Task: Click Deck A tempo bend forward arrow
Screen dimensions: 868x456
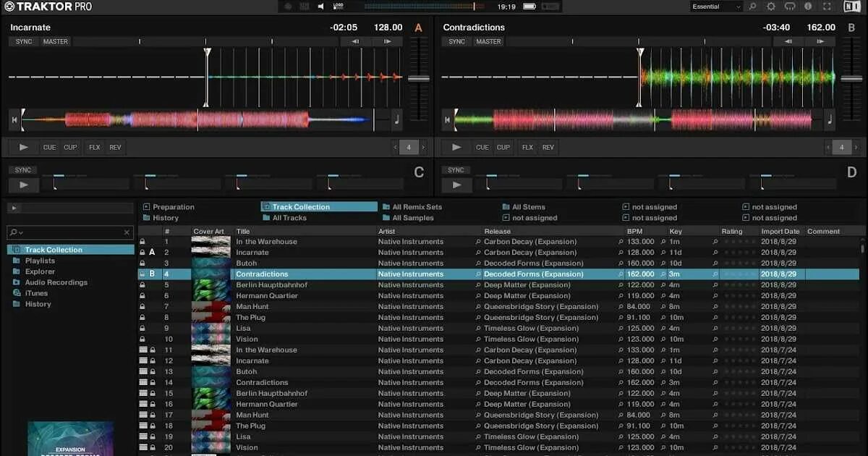Action: pyautogui.click(x=388, y=41)
